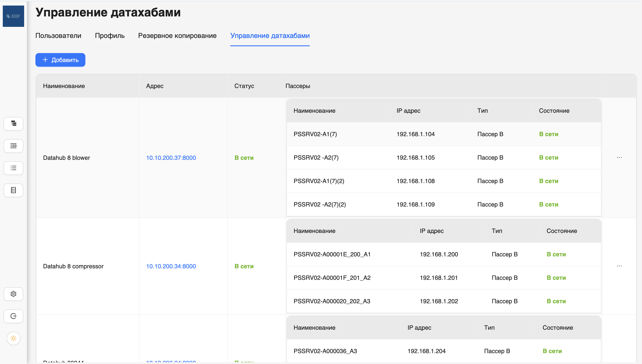Open Резервное копирование tab
This screenshot has height=364, width=642.
tap(177, 36)
